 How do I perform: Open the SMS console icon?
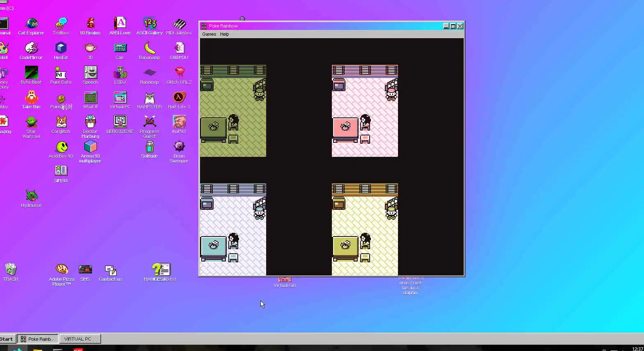coord(85,273)
